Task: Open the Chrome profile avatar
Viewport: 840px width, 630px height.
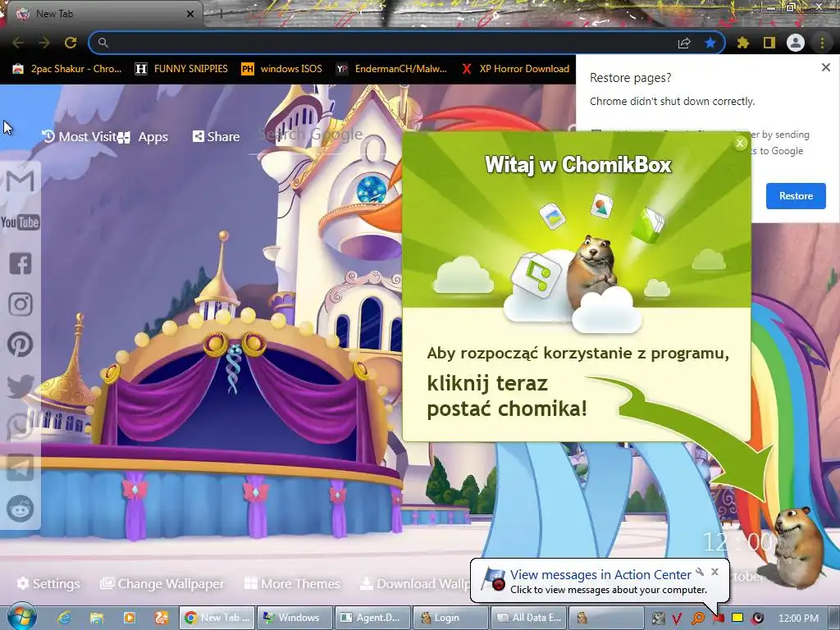Action: click(x=796, y=43)
